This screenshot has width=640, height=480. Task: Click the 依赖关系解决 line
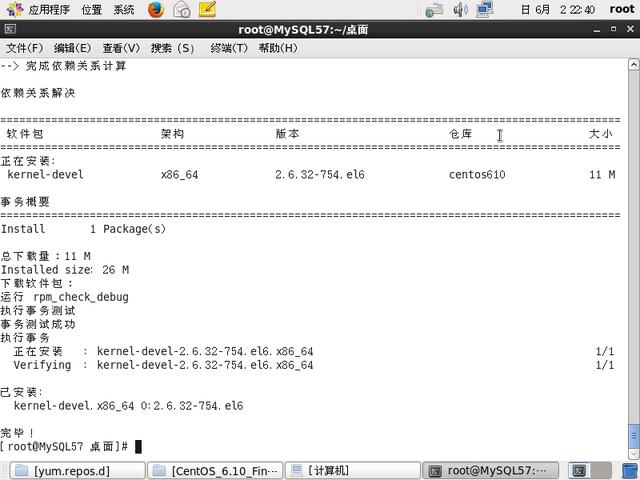pos(38,93)
